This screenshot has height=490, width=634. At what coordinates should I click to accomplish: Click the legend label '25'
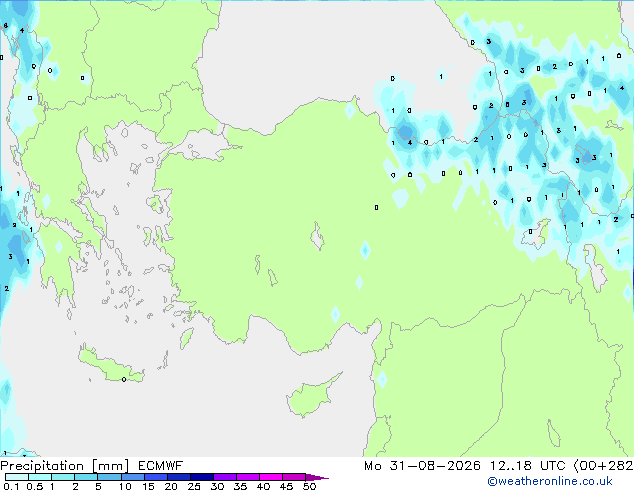pyautogui.click(x=194, y=486)
